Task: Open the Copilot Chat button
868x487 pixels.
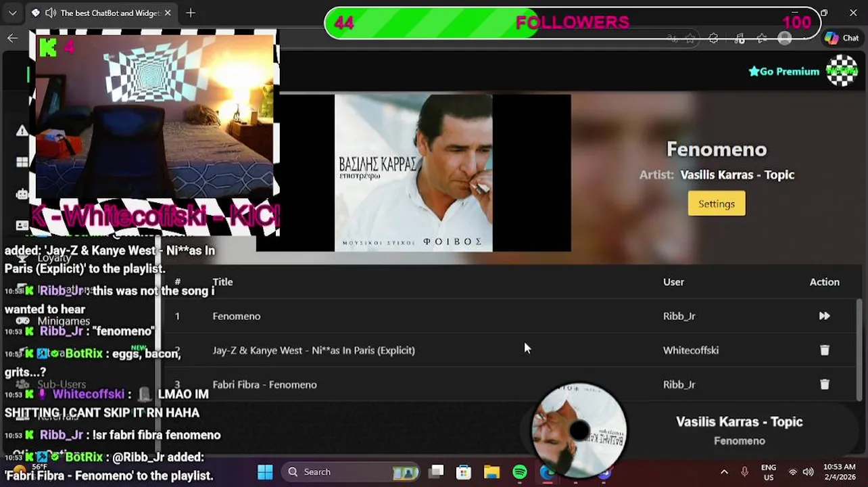Action: tap(842, 39)
